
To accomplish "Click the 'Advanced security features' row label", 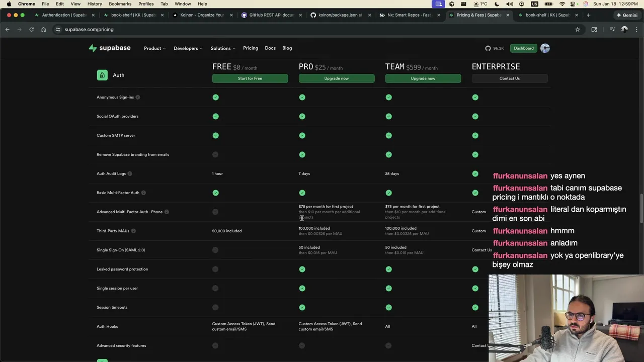I will coord(121,345).
